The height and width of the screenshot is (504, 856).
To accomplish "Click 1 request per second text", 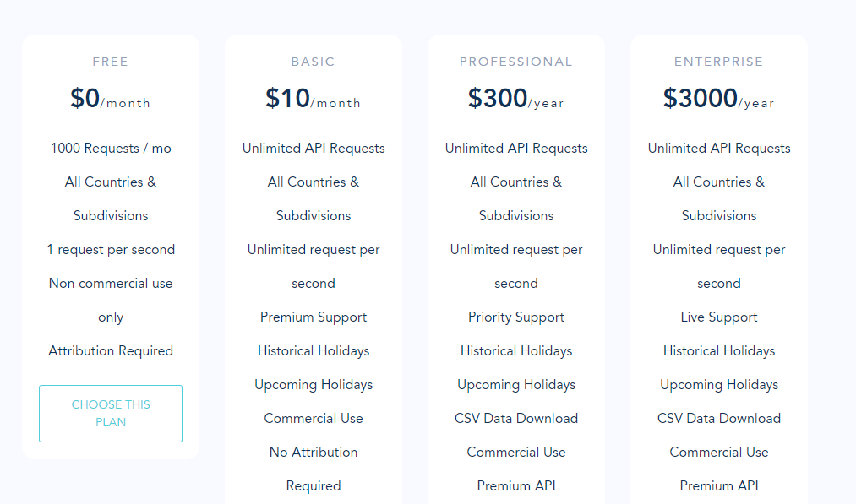I will 111,250.
